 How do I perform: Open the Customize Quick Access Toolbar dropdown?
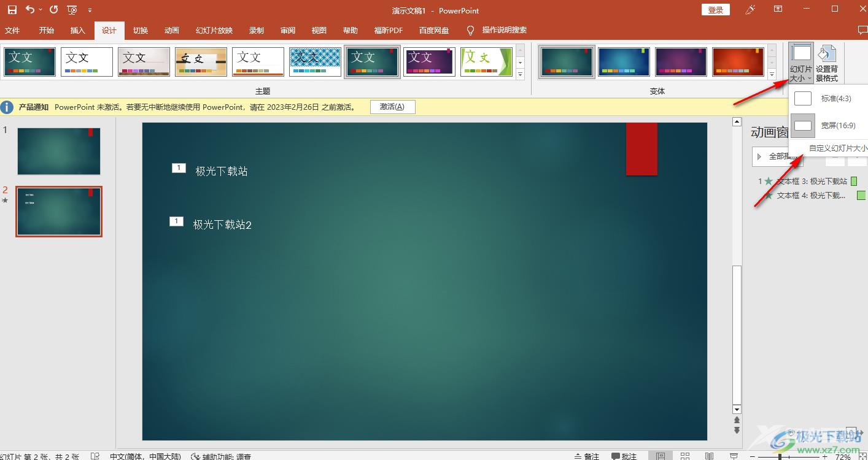[90, 10]
